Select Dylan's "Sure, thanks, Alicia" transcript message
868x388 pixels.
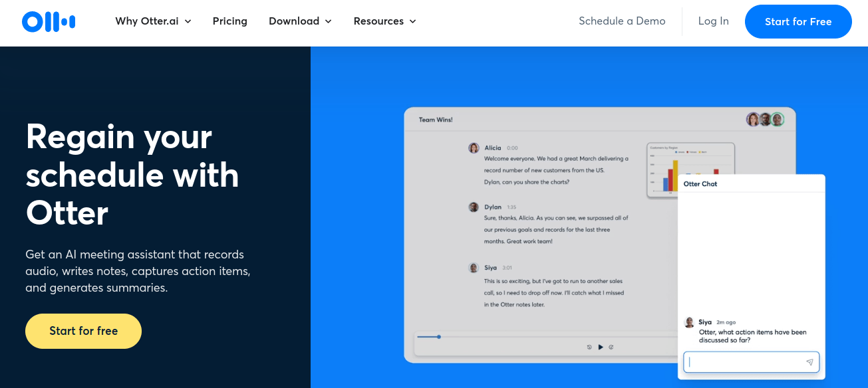tap(556, 229)
